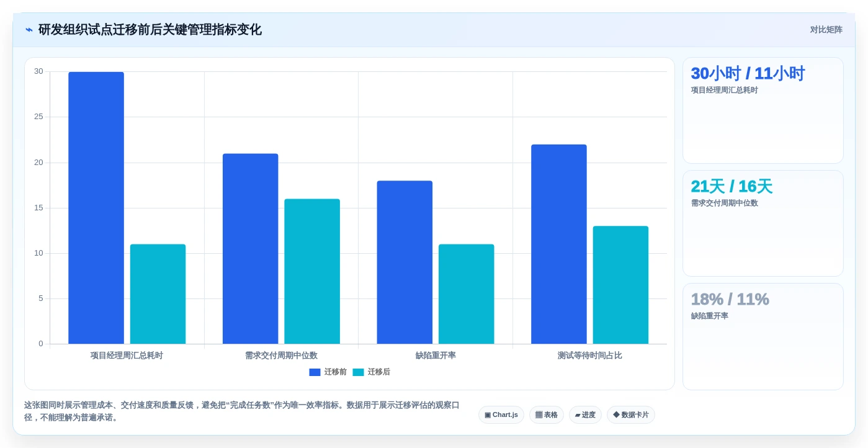Click the 迁移后 bar for 测试等待时间占比
This screenshot has height=448, width=868.
620,285
